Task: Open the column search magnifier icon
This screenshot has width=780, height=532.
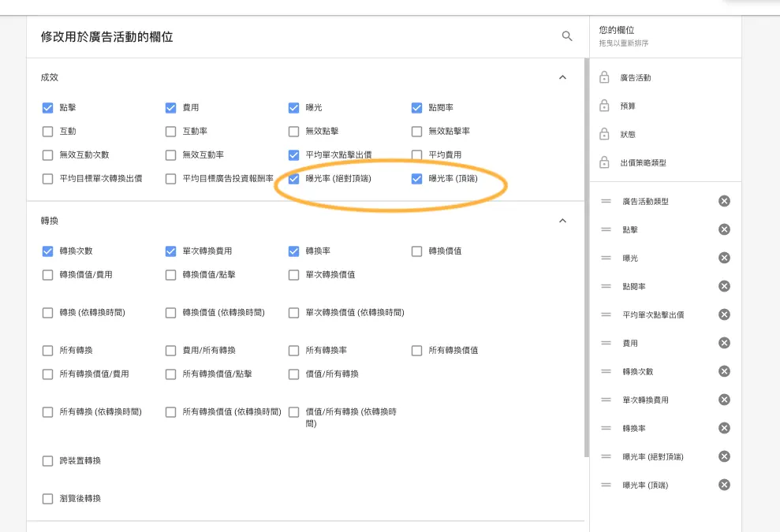Action: tap(566, 35)
